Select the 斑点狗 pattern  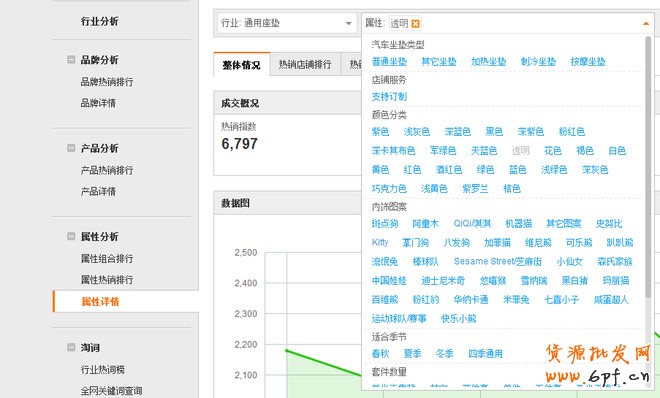385,223
